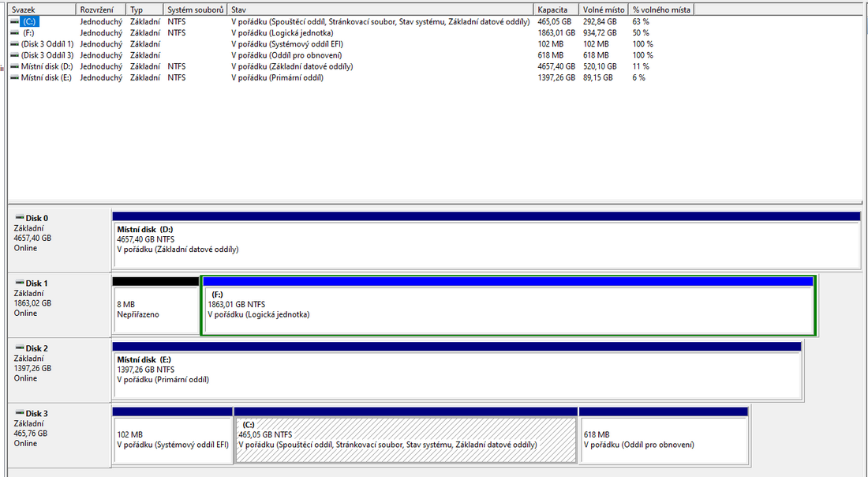The width and height of the screenshot is (868, 477).
Task: Click the 11 % free space cell
Action: click(x=641, y=66)
